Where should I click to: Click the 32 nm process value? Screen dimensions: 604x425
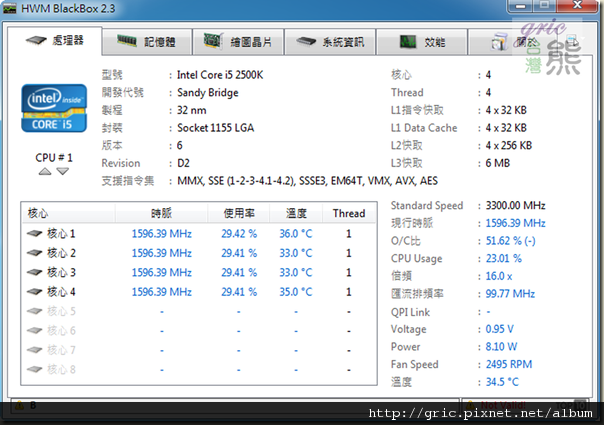click(191, 110)
